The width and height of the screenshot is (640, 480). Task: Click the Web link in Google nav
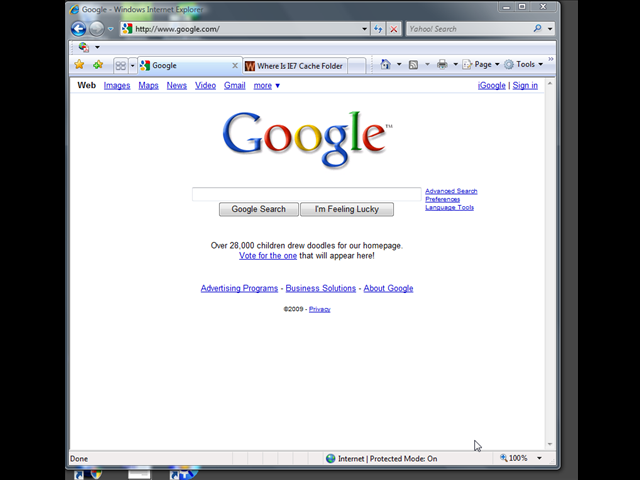tap(87, 85)
